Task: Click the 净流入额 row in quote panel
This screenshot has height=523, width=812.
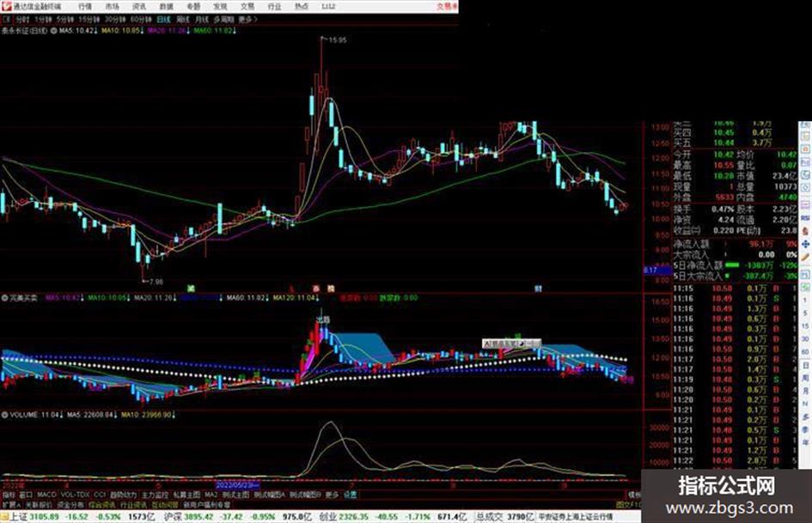Action: click(735, 244)
